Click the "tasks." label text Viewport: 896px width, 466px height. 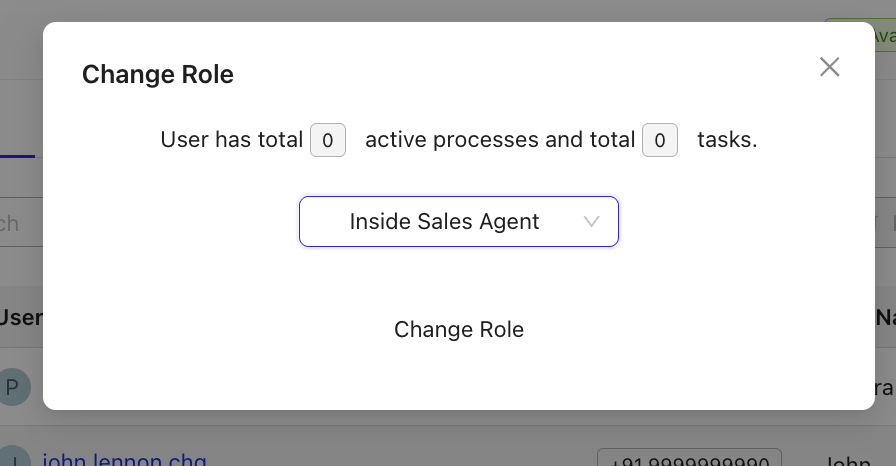click(x=727, y=140)
